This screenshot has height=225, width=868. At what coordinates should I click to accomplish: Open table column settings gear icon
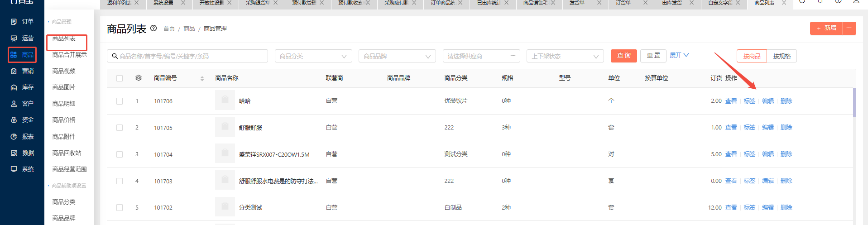(139, 78)
